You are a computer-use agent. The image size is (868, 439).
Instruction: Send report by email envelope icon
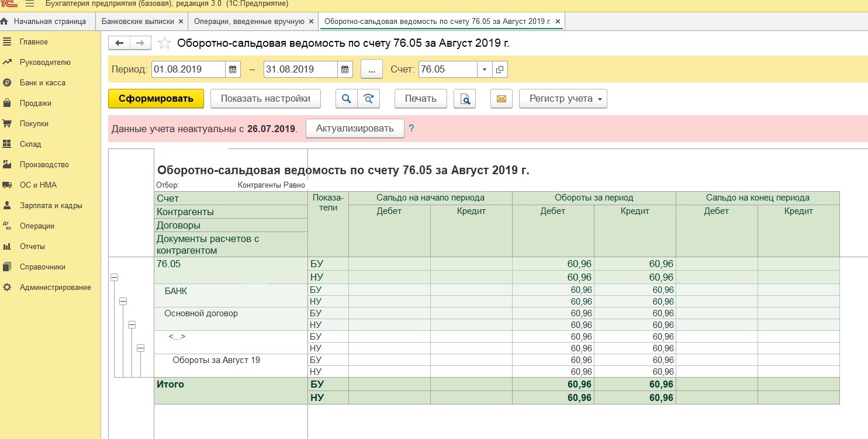(x=501, y=99)
